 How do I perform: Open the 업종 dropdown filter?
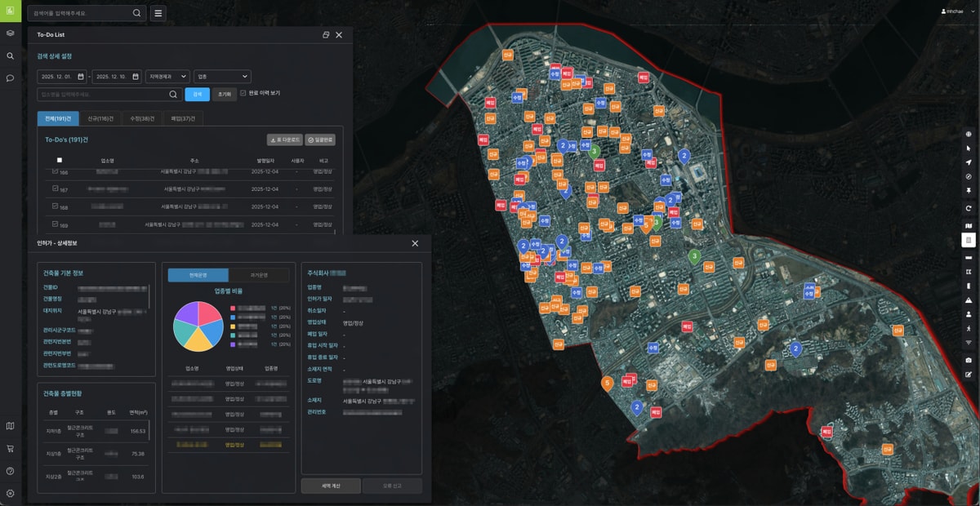[221, 77]
